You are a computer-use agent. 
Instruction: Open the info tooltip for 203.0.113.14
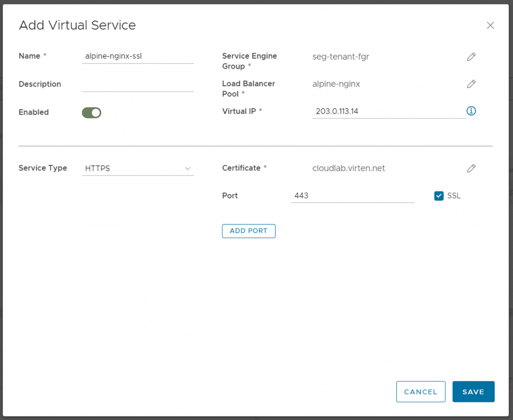coord(471,111)
